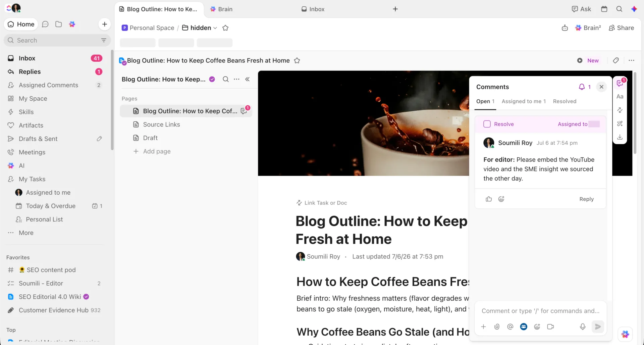Click Link Task or Doc
This screenshot has height=345, width=644.
[322, 203]
